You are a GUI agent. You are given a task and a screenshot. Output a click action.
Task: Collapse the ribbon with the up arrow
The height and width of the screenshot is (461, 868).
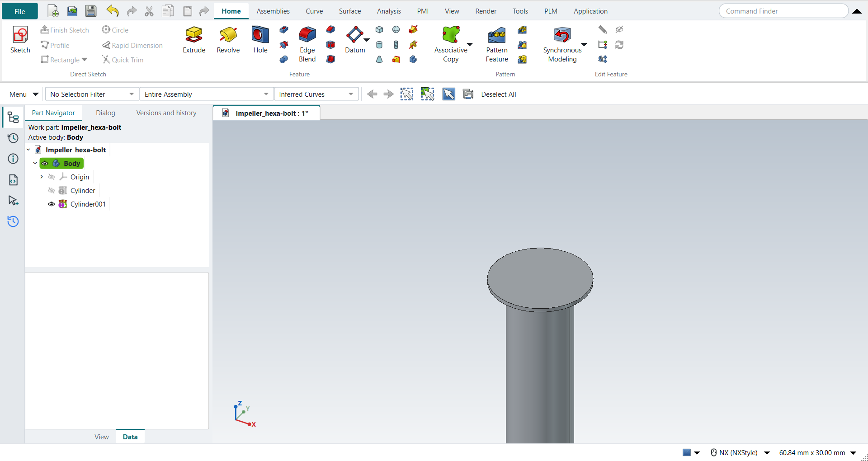[857, 11]
